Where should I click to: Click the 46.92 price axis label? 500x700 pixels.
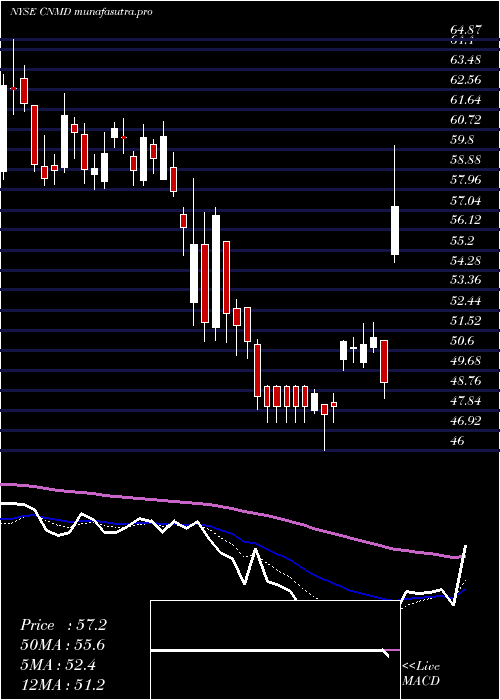(x=467, y=421)
